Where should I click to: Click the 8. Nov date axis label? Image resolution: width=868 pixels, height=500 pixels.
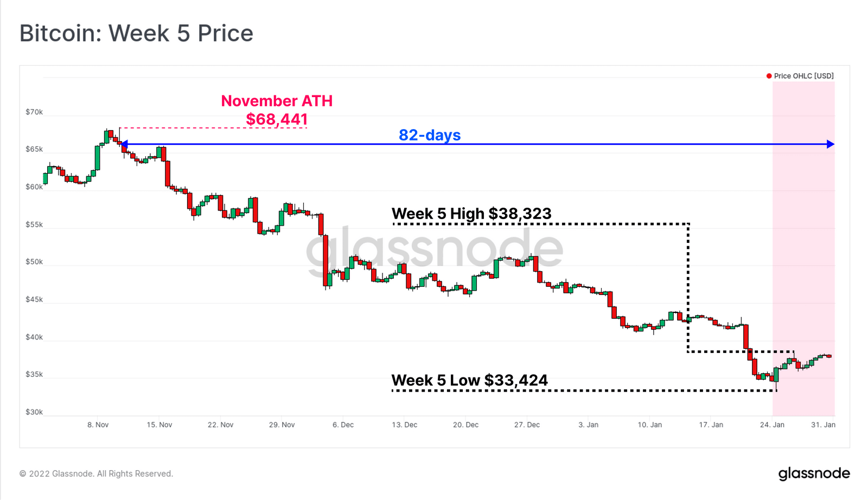point(98,425)
